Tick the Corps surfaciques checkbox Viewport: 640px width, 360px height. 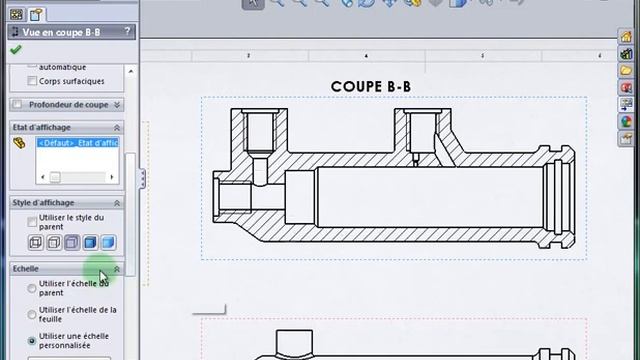coord(32,81)
